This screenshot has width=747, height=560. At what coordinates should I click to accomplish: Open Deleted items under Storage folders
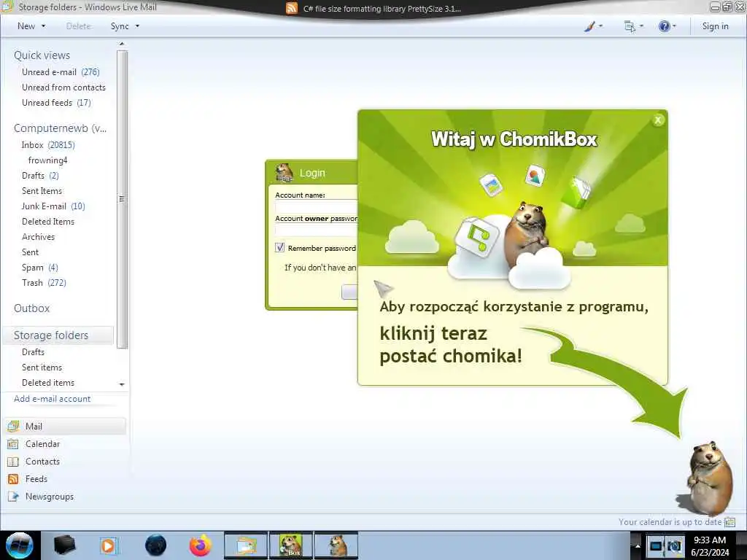point(48,382)
